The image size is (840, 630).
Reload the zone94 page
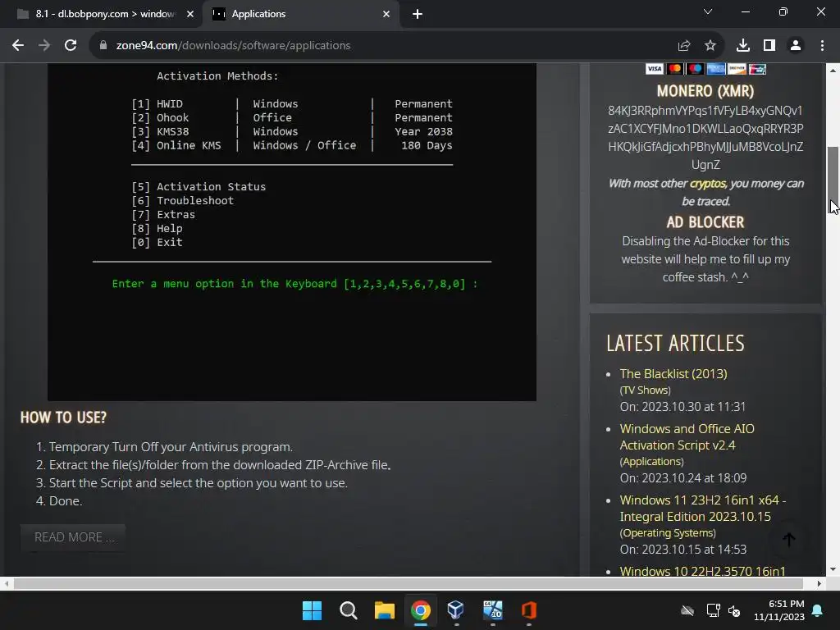coord(71,46)
